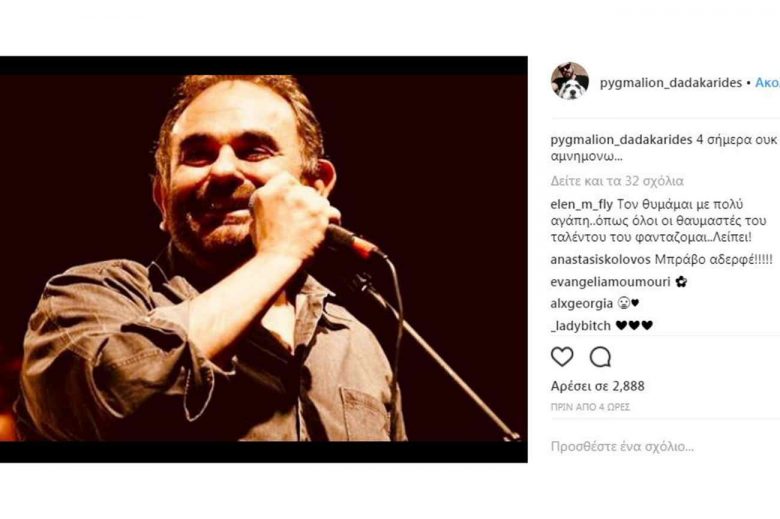The image size is (780, 519).
Task: Open the post timestamp ΠΡΙΝ ΑΠΟ 4 ΩΡΕΣ
Action: pos(590,407)
